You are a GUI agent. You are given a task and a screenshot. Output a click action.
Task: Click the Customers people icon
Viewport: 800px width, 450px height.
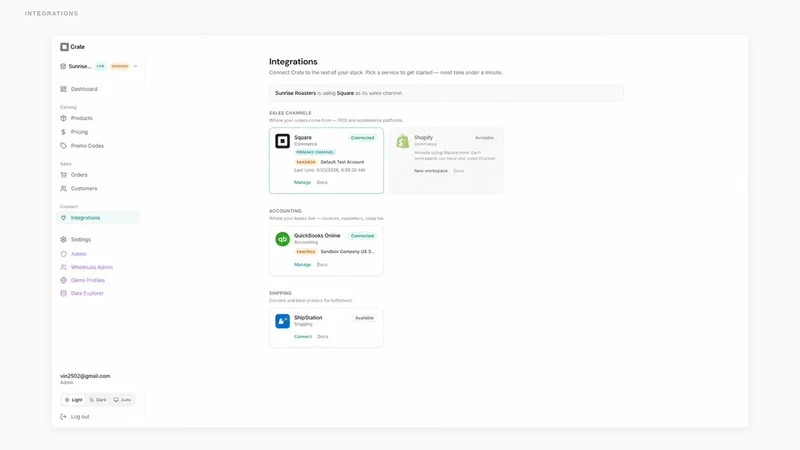pyautogui.click(x=63, y=188)
